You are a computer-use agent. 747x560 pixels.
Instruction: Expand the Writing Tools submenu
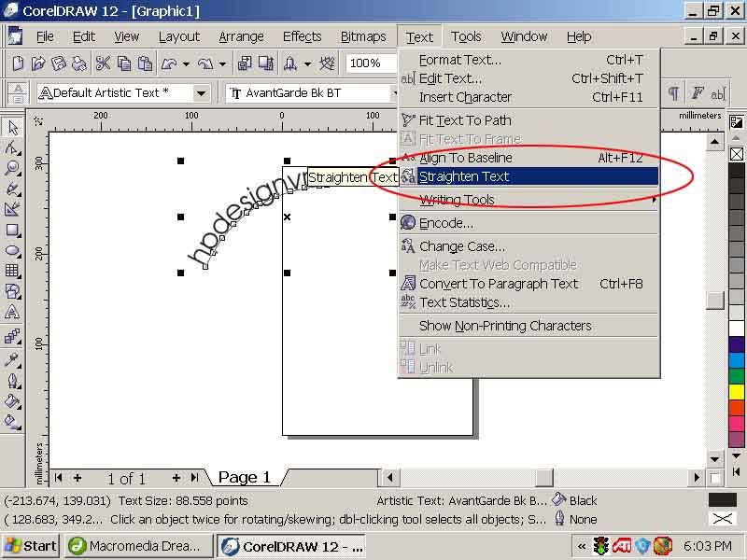[x=529, y=200]
